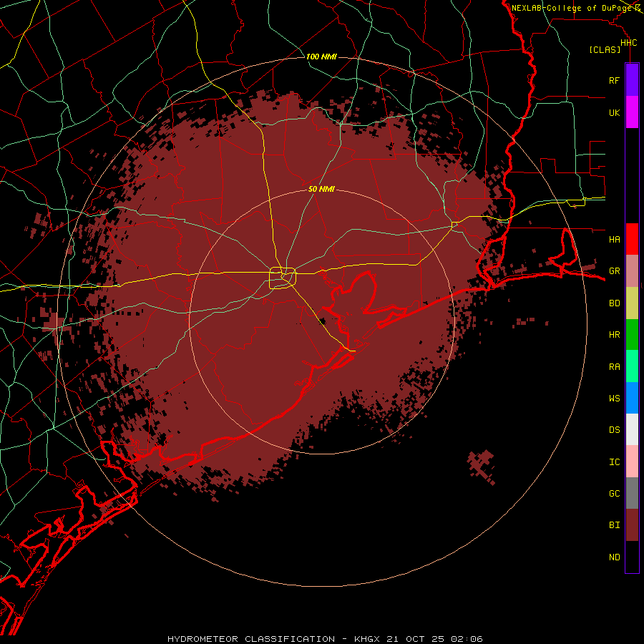Click the GC legend label text
The image size is (644, 644).
click(614, 493)
